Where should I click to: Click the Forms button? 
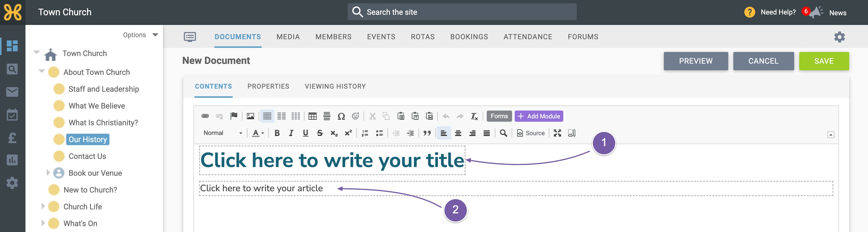coord(499,116)
